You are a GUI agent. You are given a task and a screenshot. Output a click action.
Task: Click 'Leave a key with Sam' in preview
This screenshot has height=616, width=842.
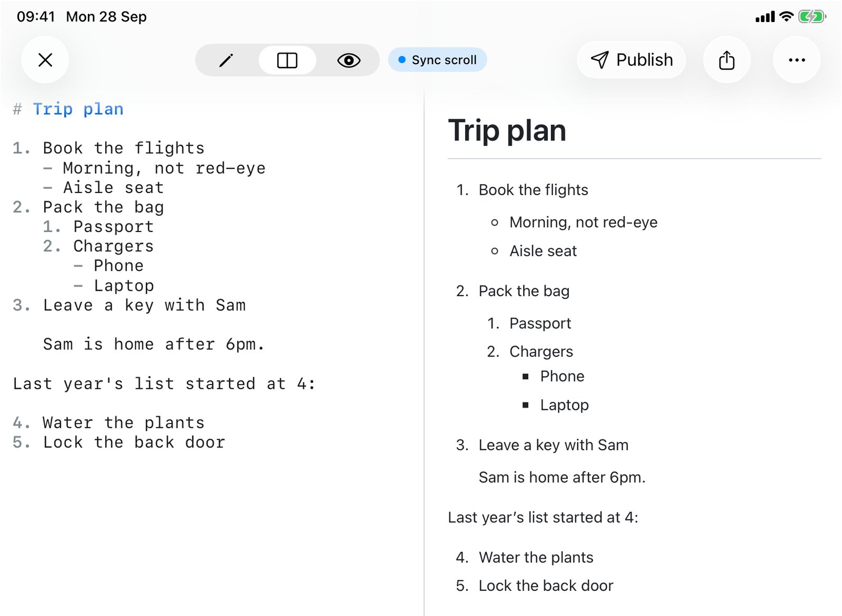(554, 445)
